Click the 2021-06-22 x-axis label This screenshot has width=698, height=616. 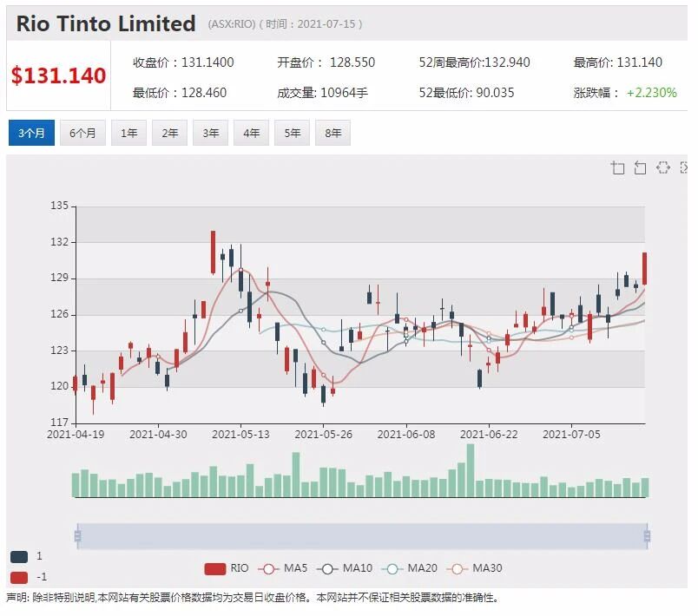[x=489, y=435]
